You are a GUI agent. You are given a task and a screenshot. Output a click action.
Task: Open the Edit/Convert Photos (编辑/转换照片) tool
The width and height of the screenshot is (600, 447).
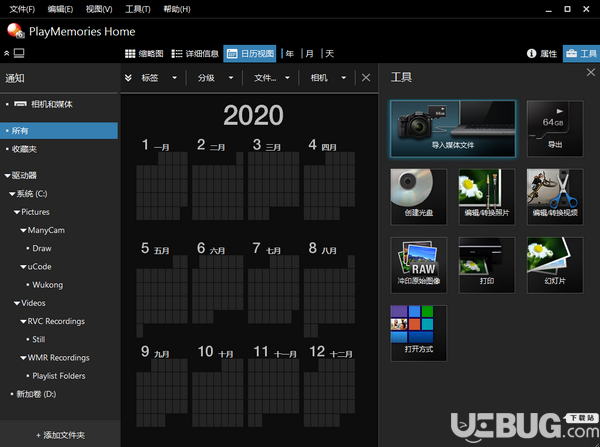487,197
